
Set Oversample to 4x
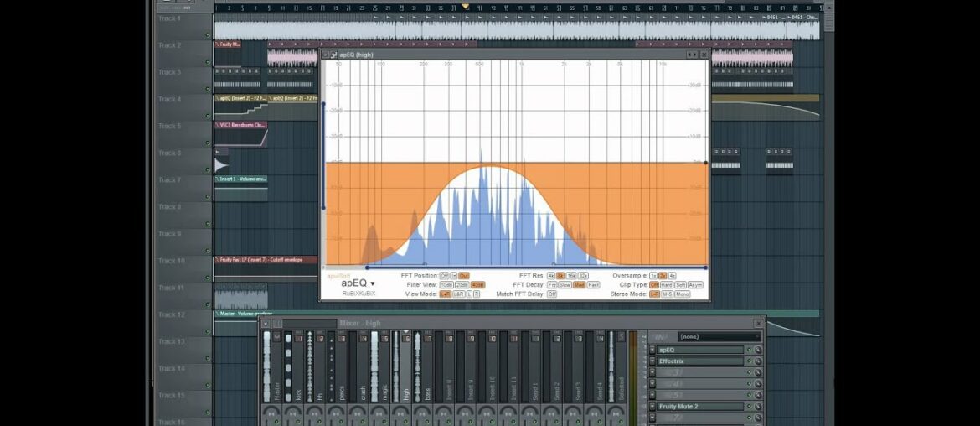(x=673, y=275)
